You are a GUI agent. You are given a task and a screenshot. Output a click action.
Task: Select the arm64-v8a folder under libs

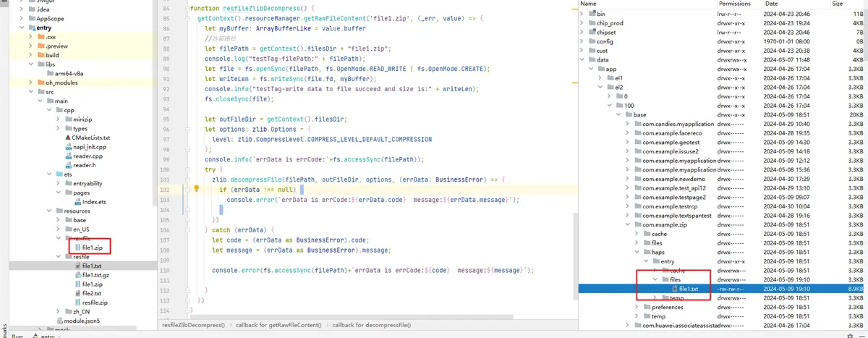[64, 73]
